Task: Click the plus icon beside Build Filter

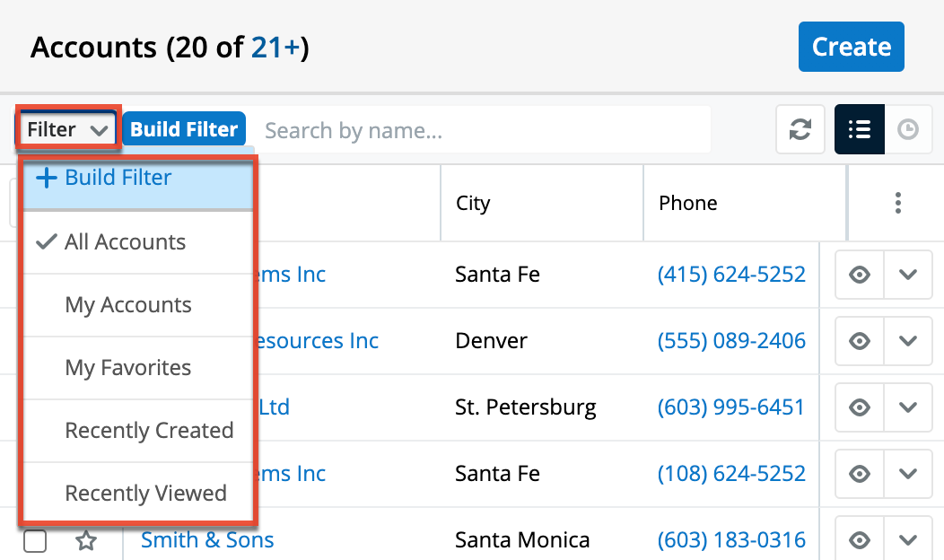Action: [46, 177]
